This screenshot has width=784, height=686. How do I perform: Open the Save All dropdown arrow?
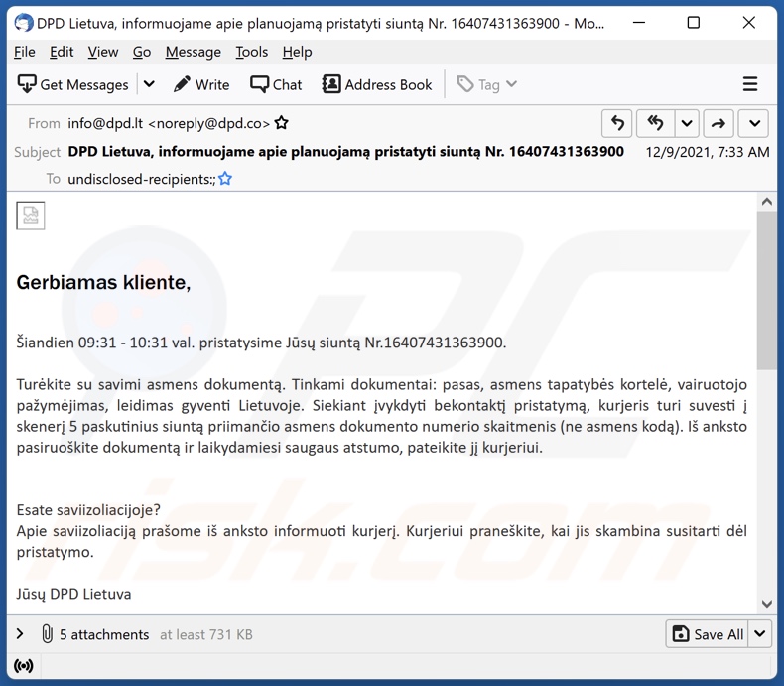(x=760, y=634)
